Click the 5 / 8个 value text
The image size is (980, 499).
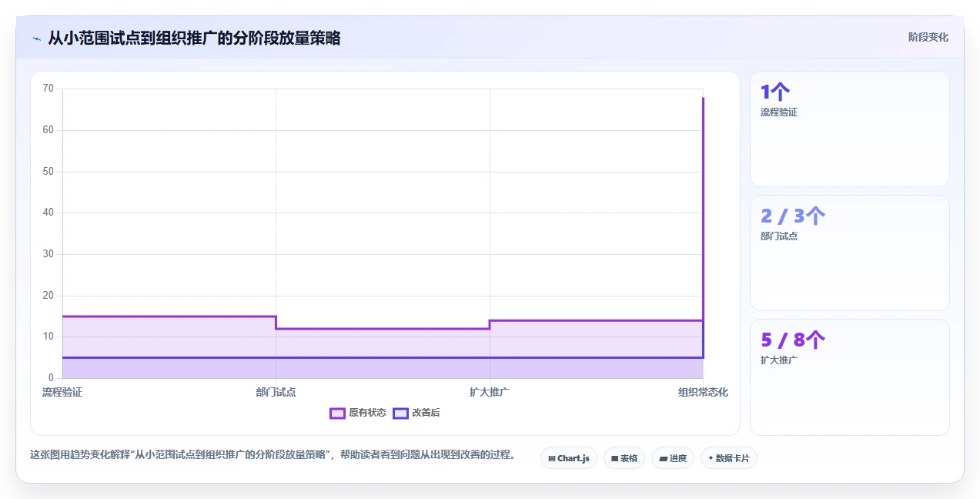pos(793,340)
